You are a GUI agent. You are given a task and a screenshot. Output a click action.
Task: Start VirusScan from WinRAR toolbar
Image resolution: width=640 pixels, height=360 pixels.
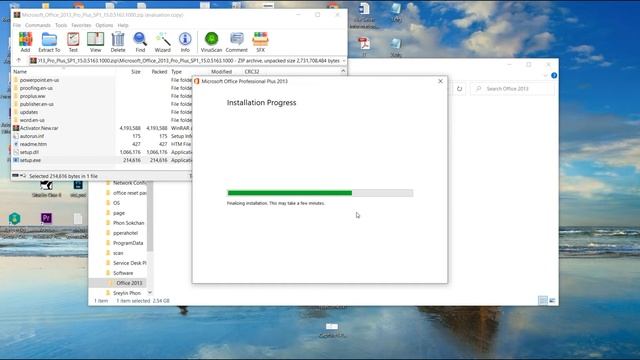click(x=211, y=42)
